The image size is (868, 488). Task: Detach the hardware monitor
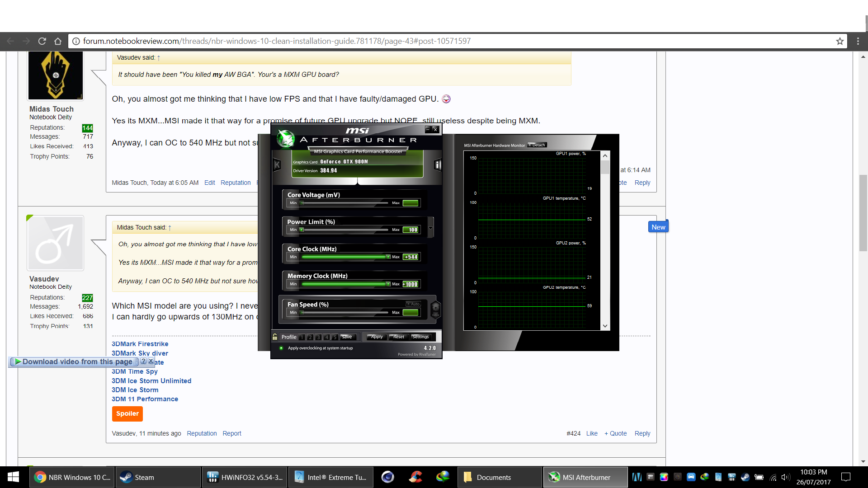(x=537, y=145)
